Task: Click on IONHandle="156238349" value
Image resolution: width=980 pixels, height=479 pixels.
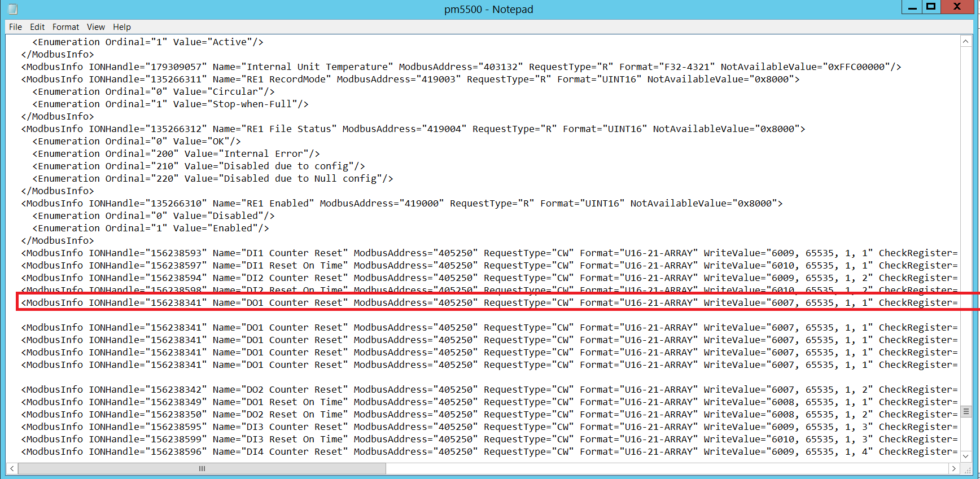Action: (x=148, y=402)
